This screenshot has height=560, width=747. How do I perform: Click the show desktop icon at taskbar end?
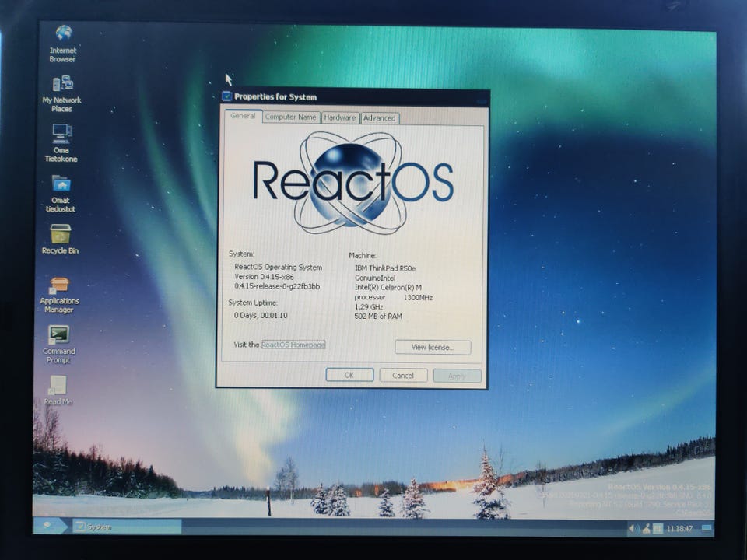tap(707, 529)
